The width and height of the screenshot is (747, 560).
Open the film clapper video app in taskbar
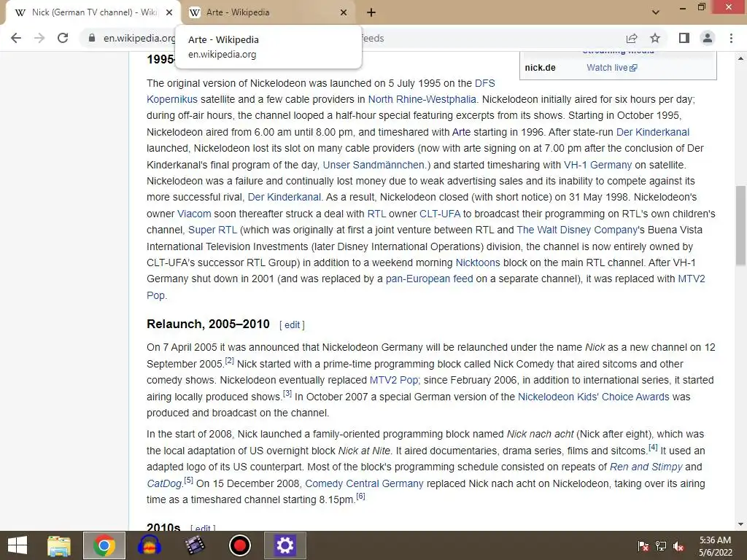coord(194,545)
